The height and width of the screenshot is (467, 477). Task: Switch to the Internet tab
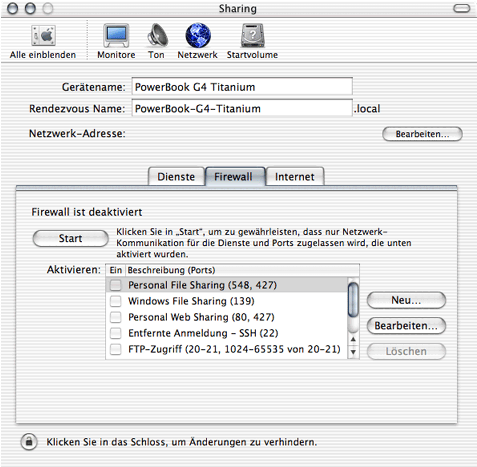(295, 176)
